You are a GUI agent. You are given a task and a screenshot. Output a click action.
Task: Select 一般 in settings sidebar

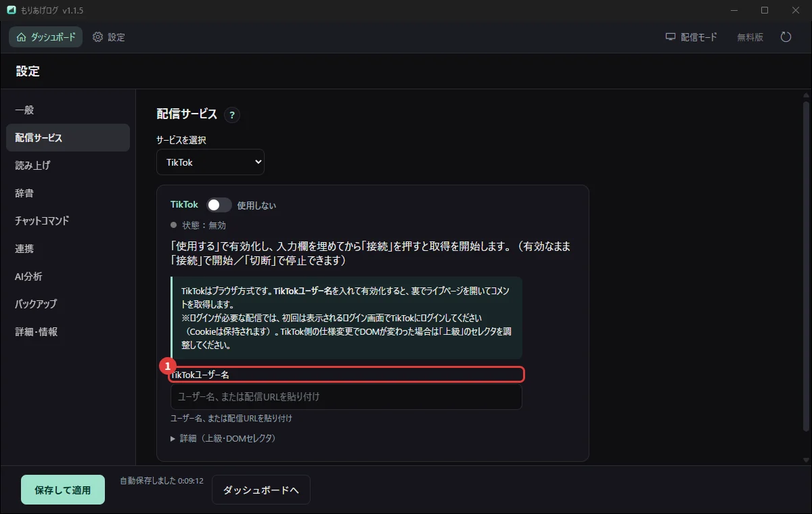tap(68, 110)
